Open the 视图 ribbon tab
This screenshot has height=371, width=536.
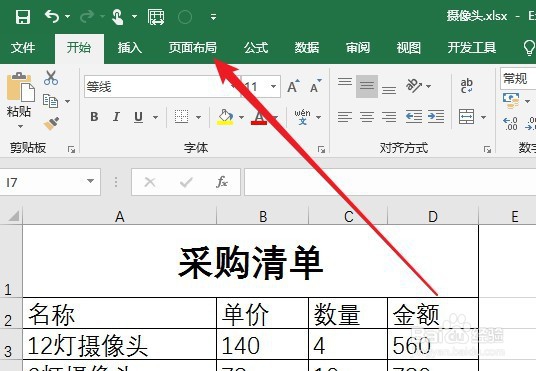tap(409, 48)
